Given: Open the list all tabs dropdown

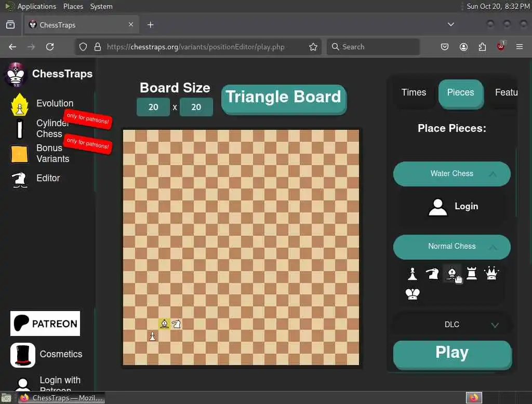Looking at the screenshot, I should click(x=450, y=24).
